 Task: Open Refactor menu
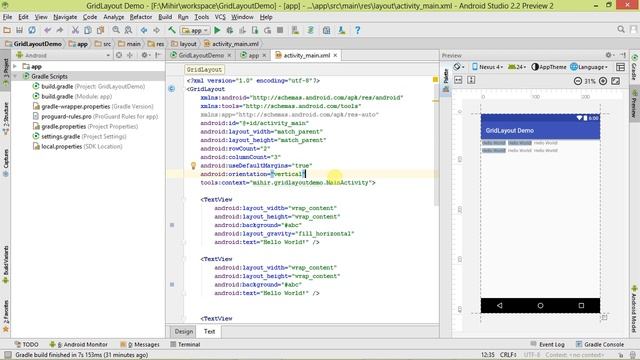pos(141,17)
